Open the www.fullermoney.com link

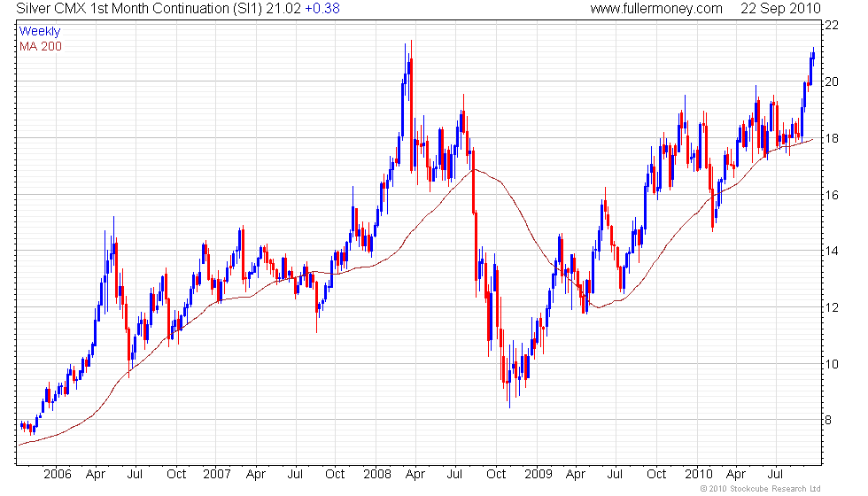click(x=656, y=9)
